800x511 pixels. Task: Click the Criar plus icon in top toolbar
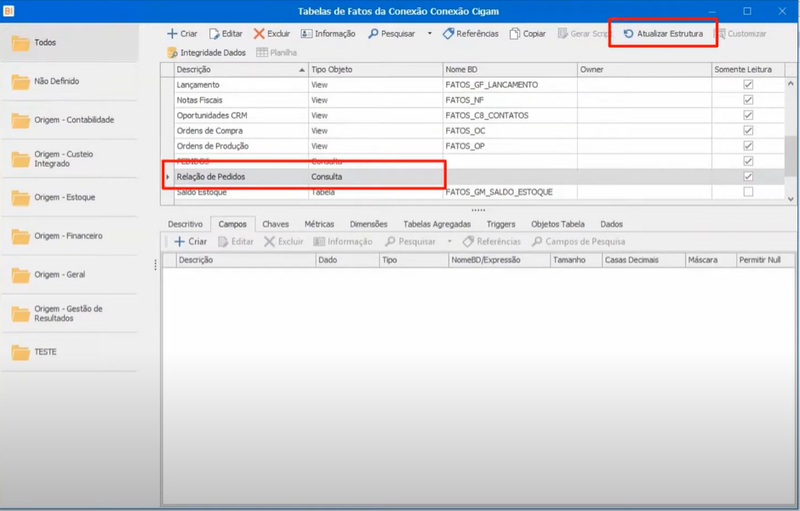tap(172, 34)
